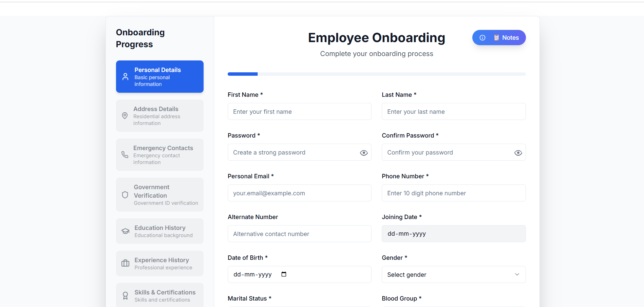
Task: Click the Joining Date date field
Action: coord(454,234)
